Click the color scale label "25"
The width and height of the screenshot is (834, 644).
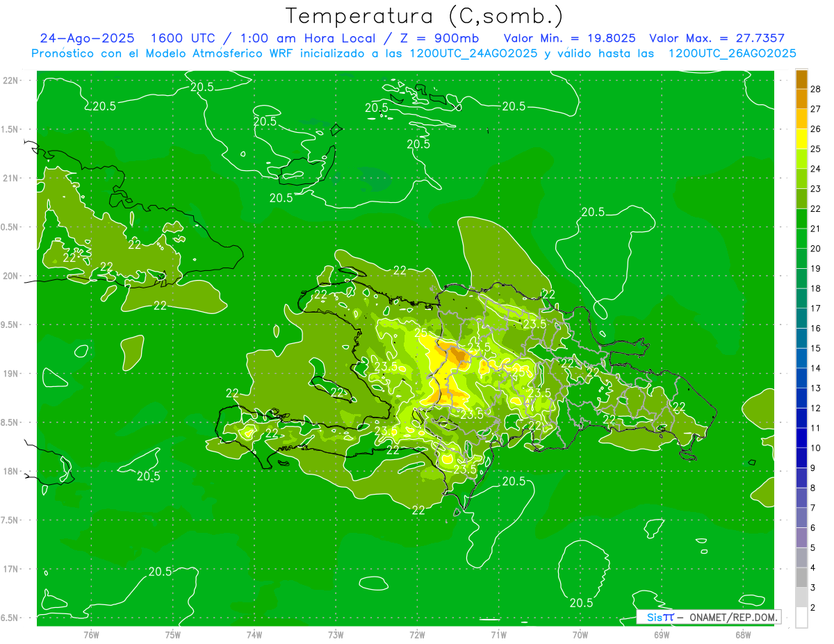[816, 149]
